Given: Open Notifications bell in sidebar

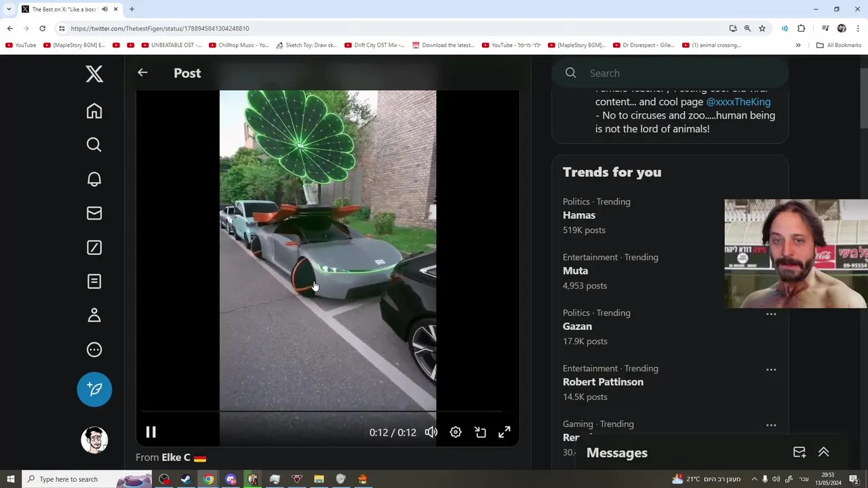Looking at the screenshot, I should [94, 179].
